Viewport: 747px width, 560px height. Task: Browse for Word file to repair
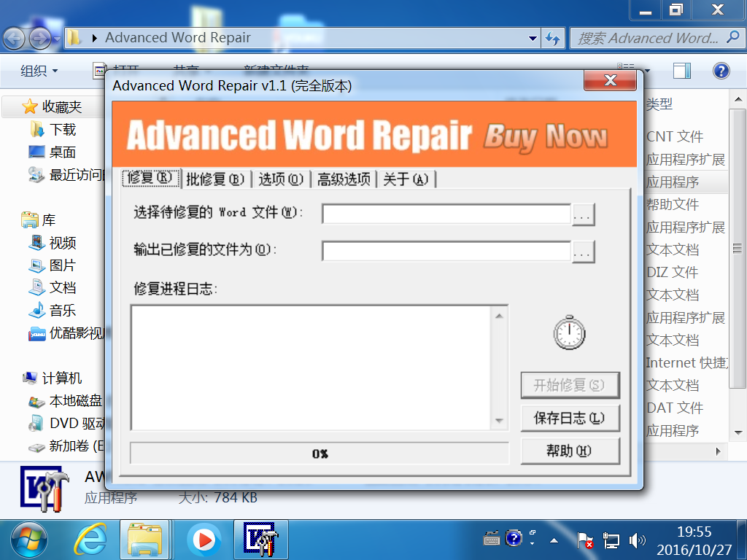(x=583, y=214)
